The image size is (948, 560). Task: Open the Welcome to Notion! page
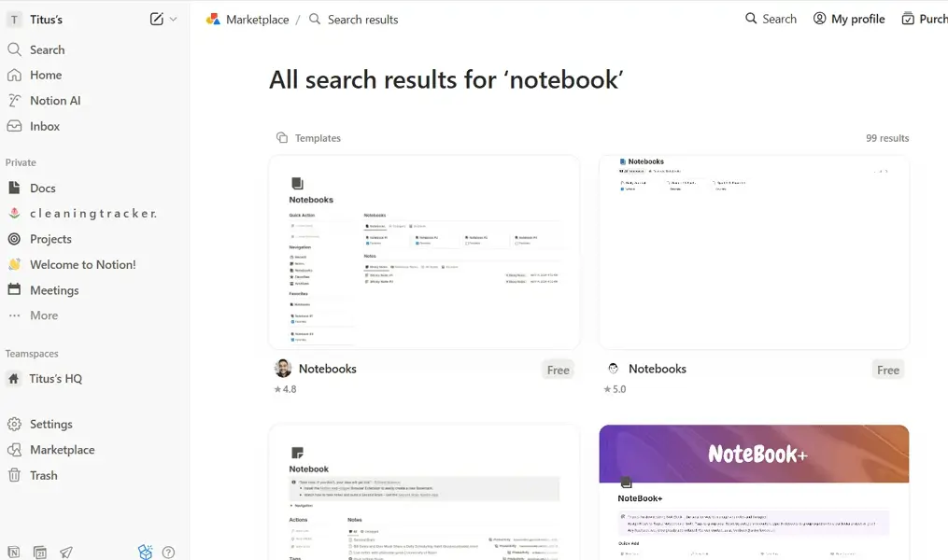pyautogui.click(x=82, y=264)
